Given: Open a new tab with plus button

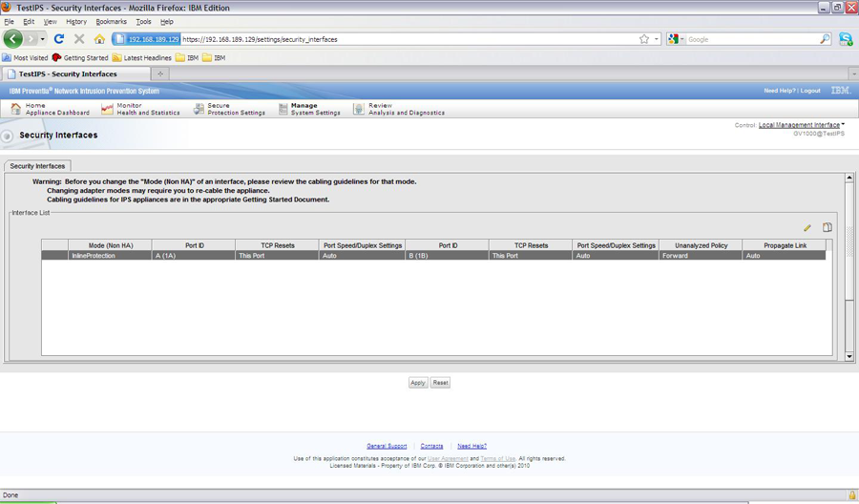Looking at the screenshot, I should click(160, 73).
